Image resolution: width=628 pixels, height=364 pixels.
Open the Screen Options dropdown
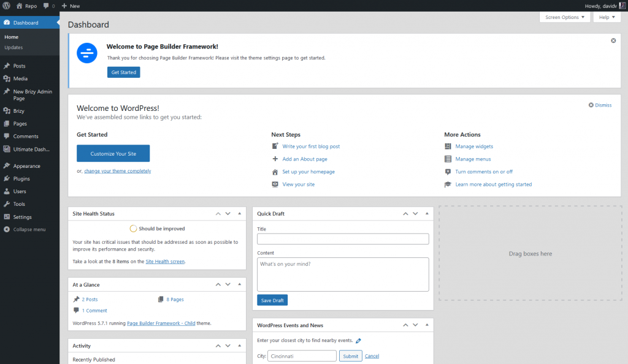[x=564, y=17]
